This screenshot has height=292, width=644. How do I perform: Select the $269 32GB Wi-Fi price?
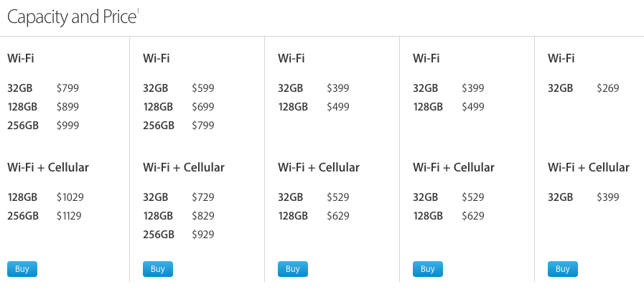pyautogui.click(x=607, y=88)
